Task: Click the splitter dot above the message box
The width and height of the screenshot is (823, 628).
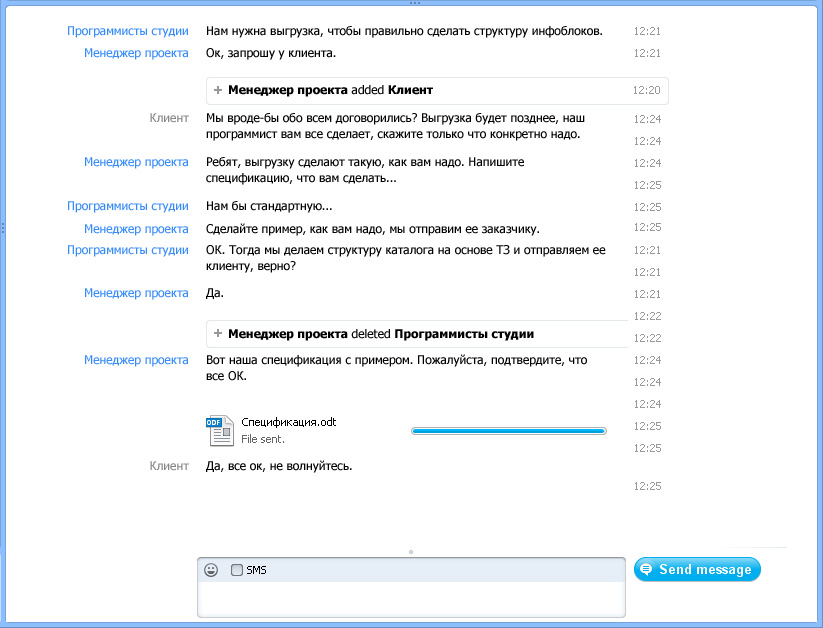Action: [411, 551]
